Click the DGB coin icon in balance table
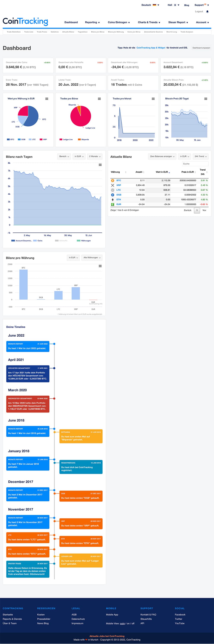This screenshot has width=214, height=644. [113, 195]
